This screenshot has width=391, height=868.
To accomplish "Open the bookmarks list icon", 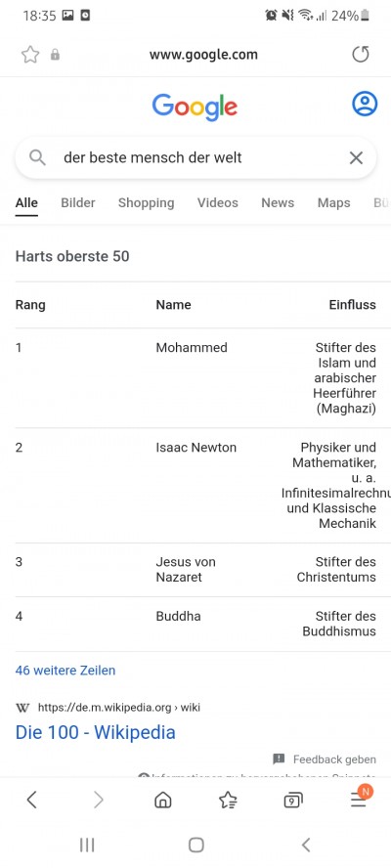I will coord(228,800).
